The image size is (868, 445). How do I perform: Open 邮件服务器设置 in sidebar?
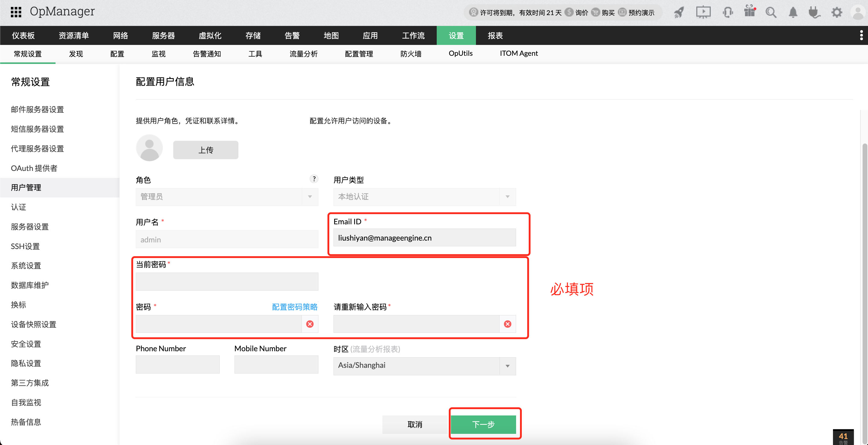pos(37,109)
